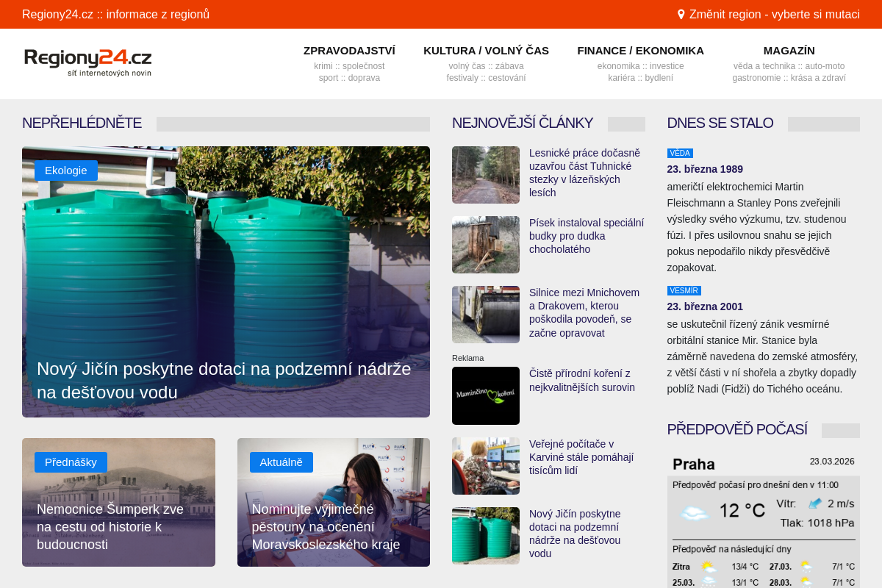This screenshot has width=882, height=588.
Task: Click the wind direction arrow beside Vítr
Action: [815, 504]
